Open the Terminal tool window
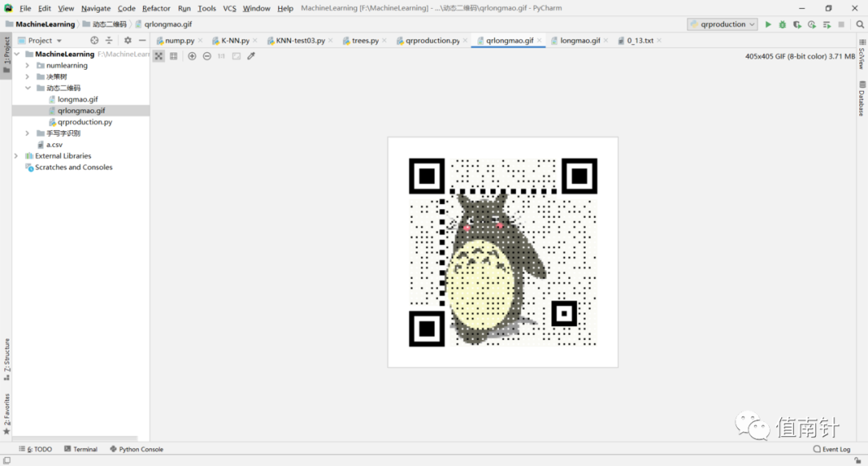 click(x=81, y=449)
